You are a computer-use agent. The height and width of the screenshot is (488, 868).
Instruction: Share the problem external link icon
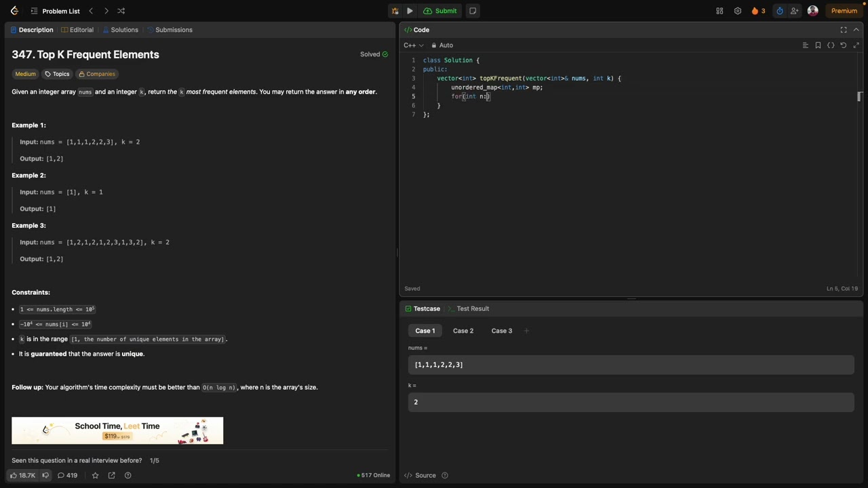(111, 475)
